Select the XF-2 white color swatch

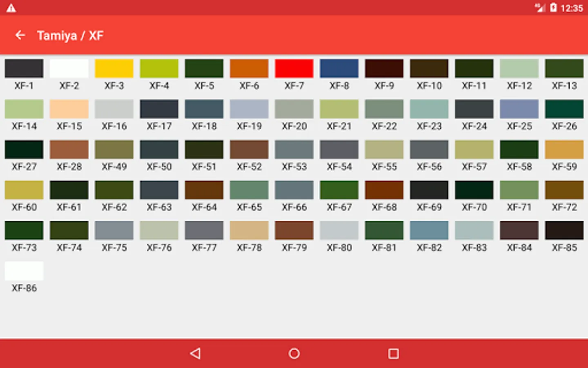69,68
